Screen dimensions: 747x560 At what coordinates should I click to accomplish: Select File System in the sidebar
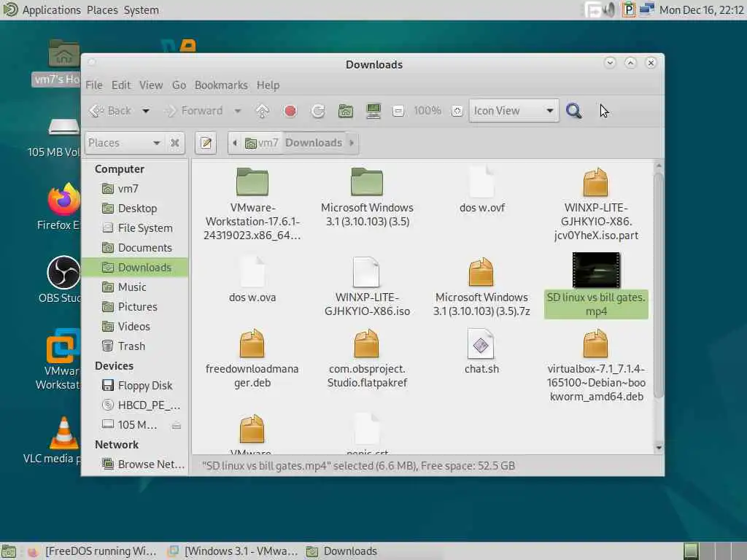coord(135,228)
